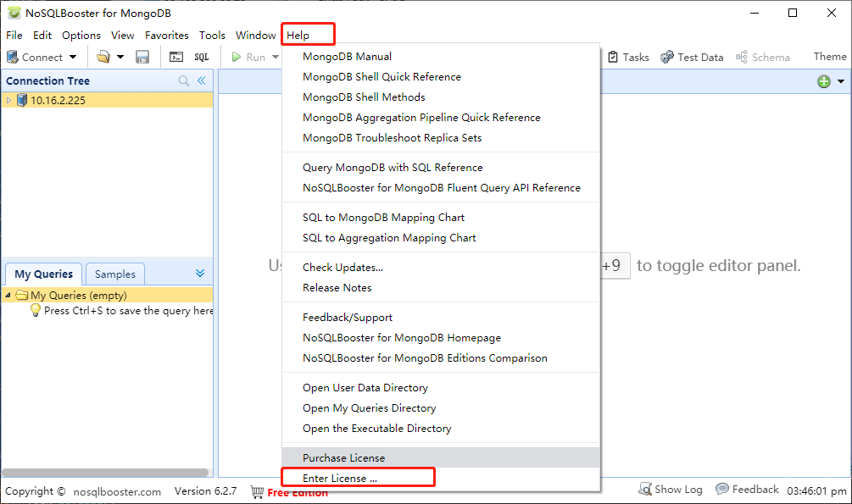
Task: Expand the open file dropdown arrow
Action: [x=120, y=57]
